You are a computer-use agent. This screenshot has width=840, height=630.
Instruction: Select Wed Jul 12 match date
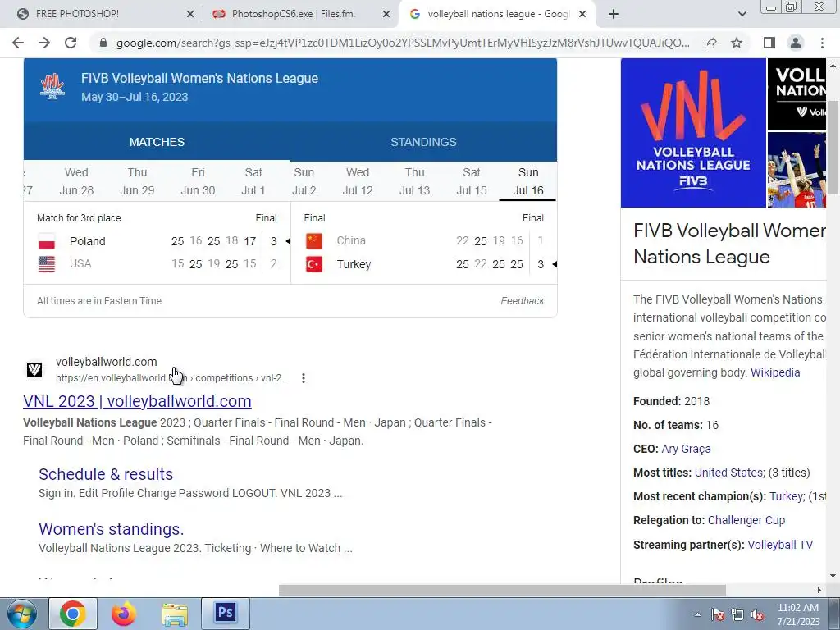tap(358, 181)
